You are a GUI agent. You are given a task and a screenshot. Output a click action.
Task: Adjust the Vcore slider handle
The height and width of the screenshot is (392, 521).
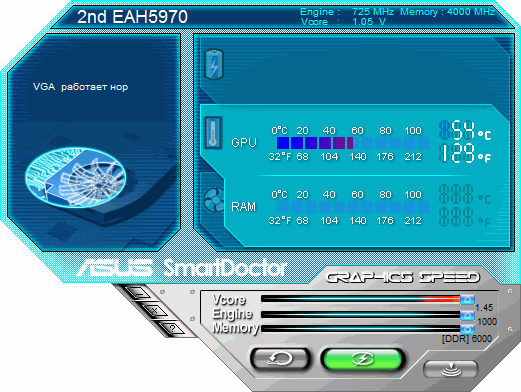coord(467,299)
